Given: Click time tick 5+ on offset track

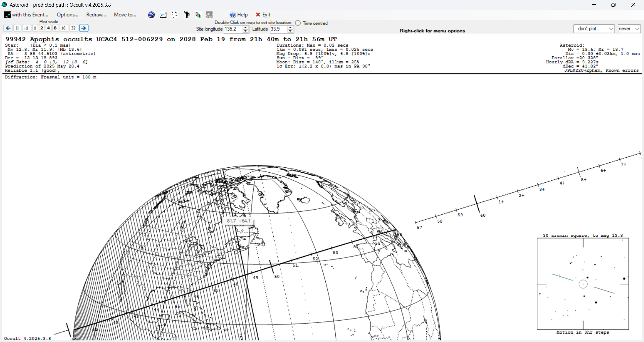Looking at the screenshot, I should [x=584, y=180].
